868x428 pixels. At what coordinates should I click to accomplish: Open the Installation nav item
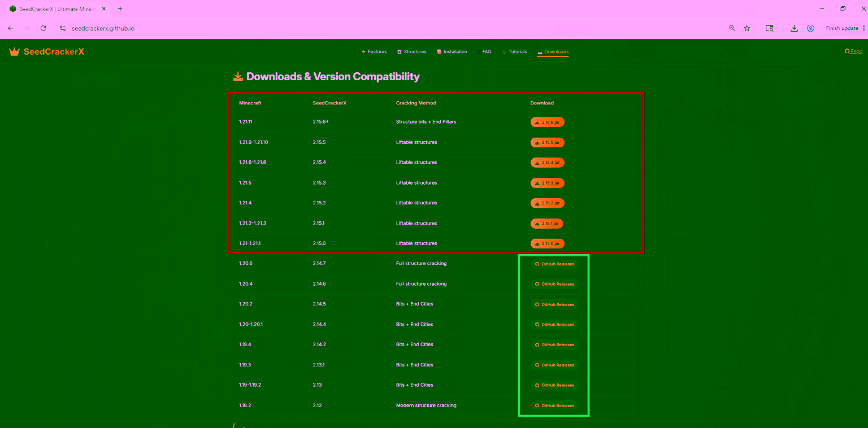click(452, 51)
